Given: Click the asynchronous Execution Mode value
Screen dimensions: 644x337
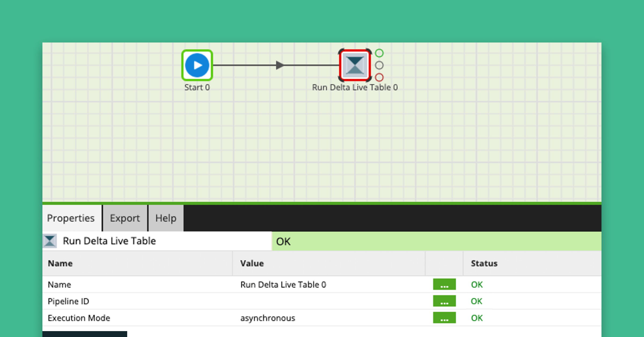Looking at the screenshot, I should [x=268, y=318].
